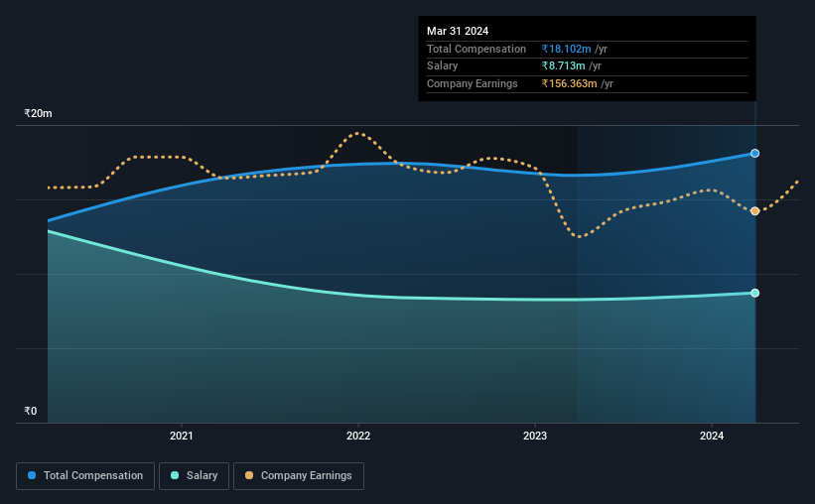
Task: Click the Salary label in tooltip
Action: [443, 66]
